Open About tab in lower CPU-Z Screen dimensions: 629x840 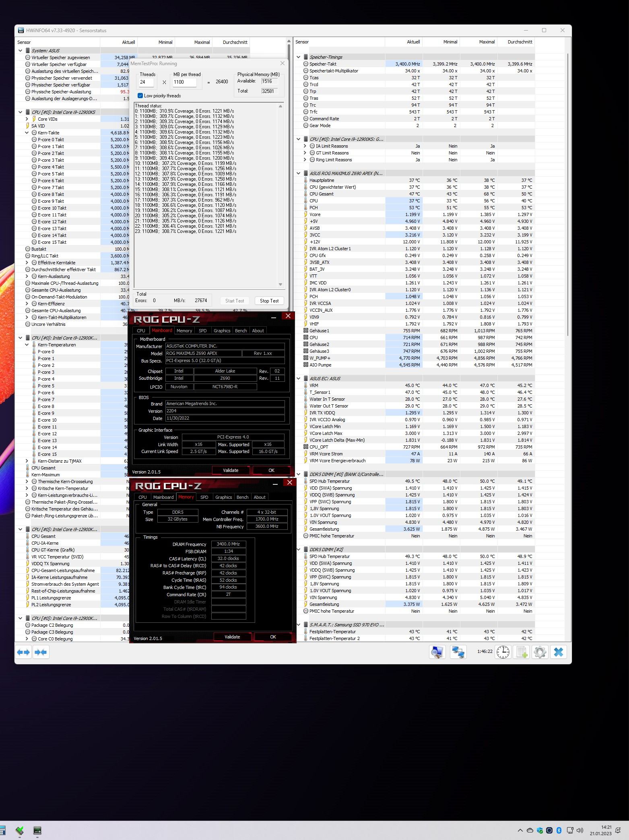[x=260, y=497]
